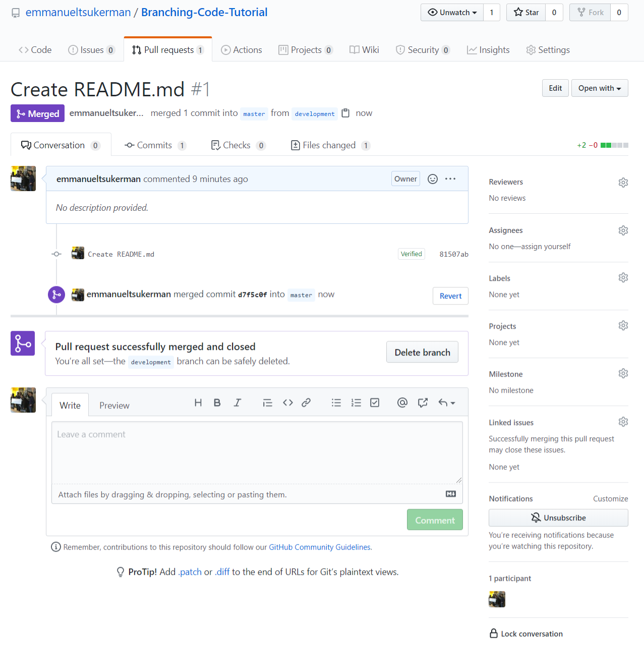
Task: Open the Issues tab
Action: pos(92,50)
